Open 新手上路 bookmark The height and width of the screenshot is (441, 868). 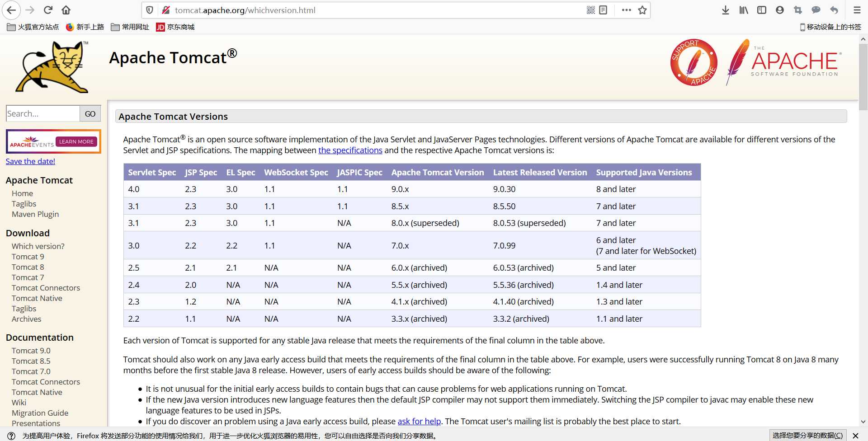85,27
